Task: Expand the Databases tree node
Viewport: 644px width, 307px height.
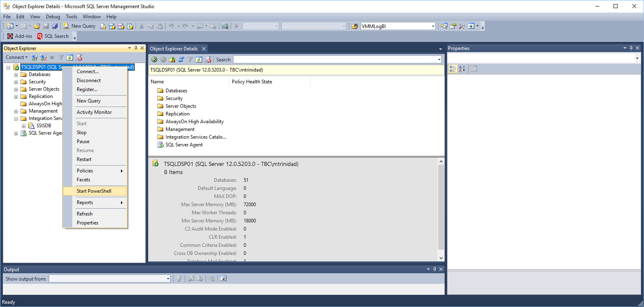Action: click(x=16, y=75)
